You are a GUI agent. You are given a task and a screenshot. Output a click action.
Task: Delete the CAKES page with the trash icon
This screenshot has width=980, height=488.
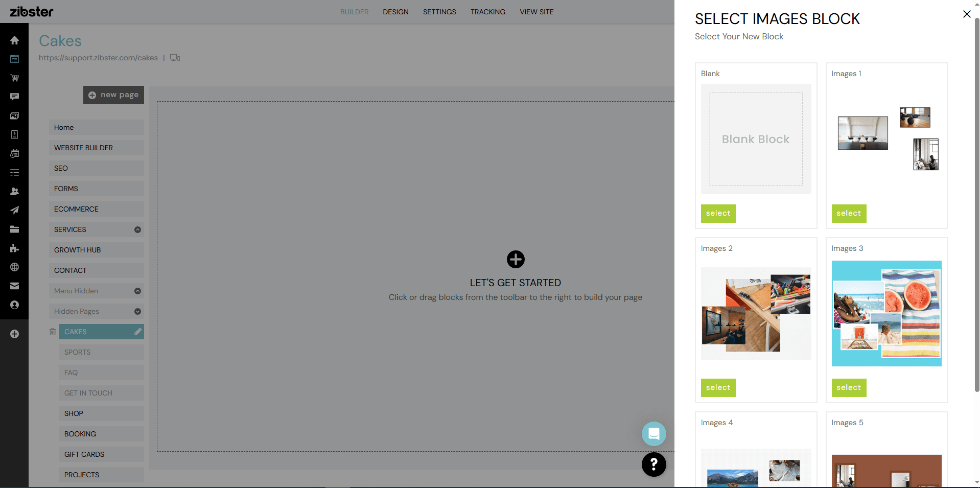52,332
